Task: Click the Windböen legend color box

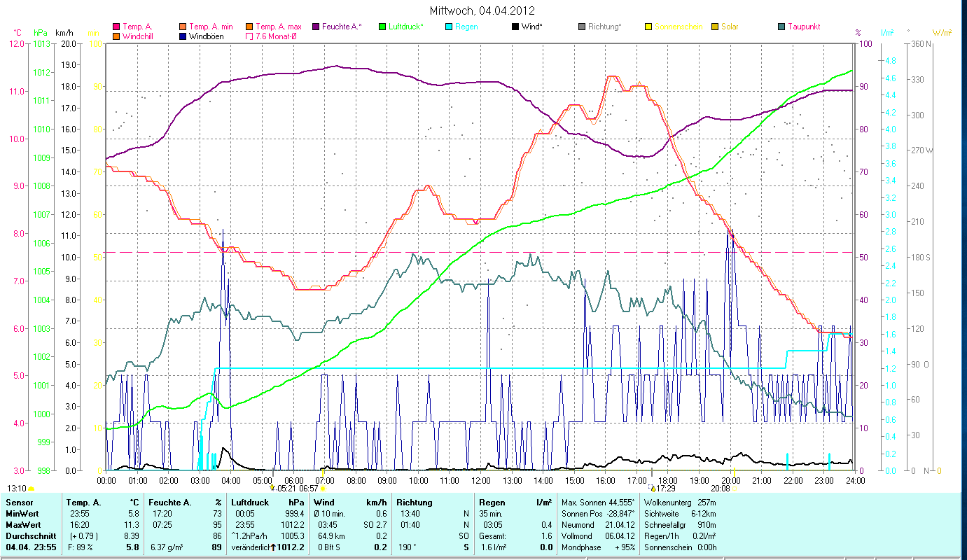Action: tap(183, 36)
